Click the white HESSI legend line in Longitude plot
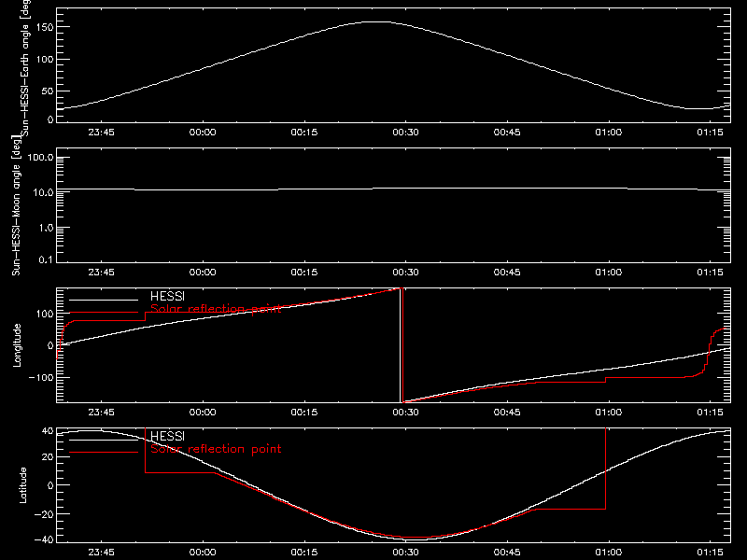The height and width of the screenshot is (560, 747). click(104, 300)
